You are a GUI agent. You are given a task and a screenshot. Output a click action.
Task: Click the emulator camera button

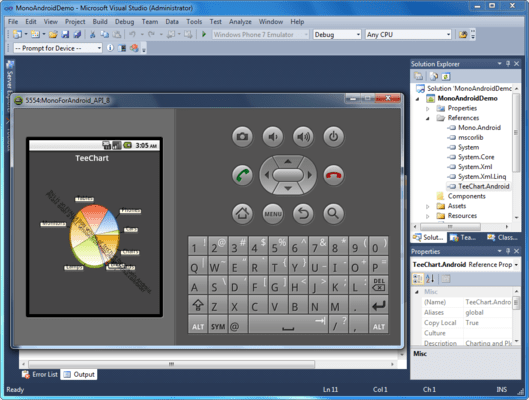point(242,137)
